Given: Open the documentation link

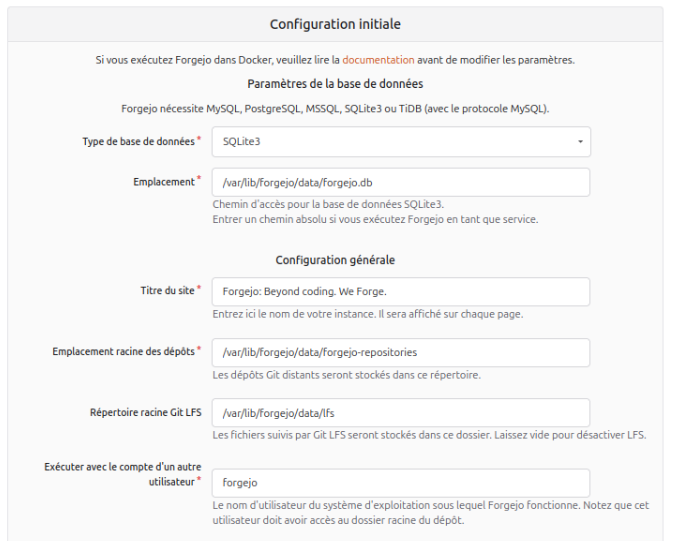Looking at the screenshot, I should (x=378, y=60).
